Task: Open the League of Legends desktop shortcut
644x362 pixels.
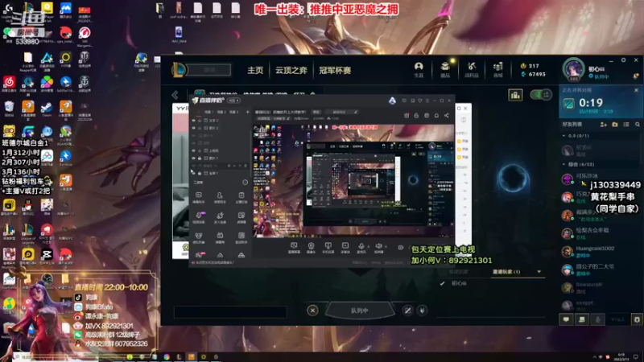Action: [28, 234]
